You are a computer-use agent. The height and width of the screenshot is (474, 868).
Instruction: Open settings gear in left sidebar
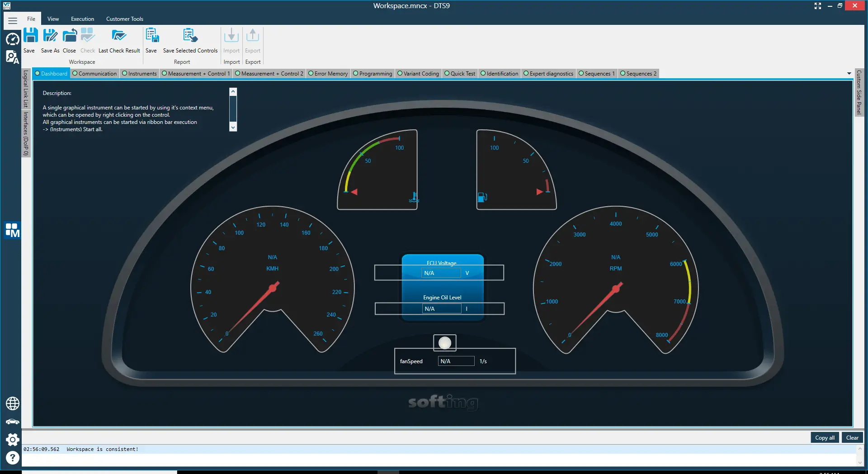pos(12,439)
